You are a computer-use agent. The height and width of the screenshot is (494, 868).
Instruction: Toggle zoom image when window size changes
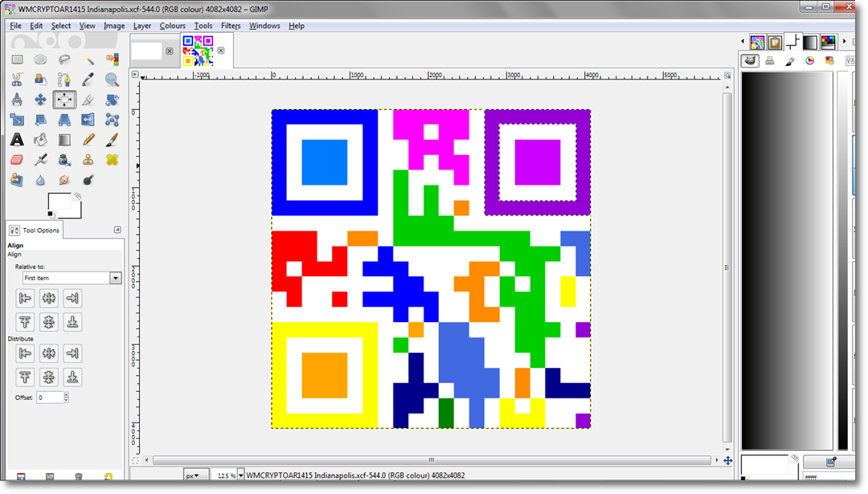(727, 76)
